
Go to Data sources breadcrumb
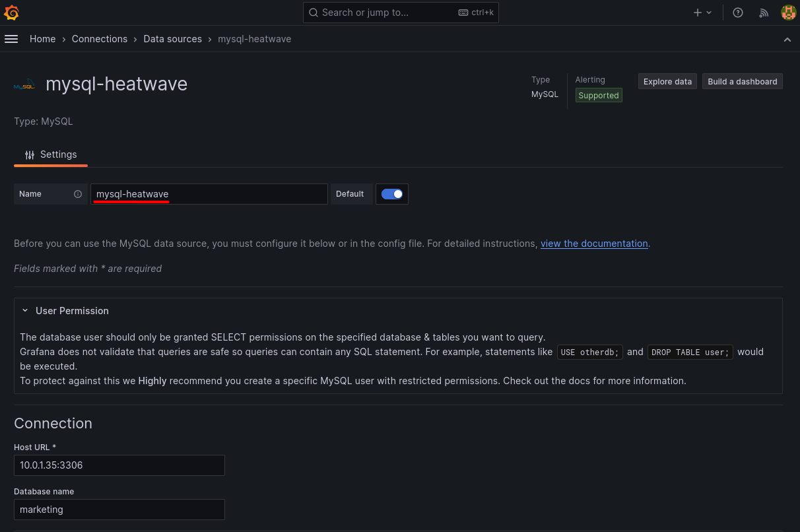click(172, 39)
